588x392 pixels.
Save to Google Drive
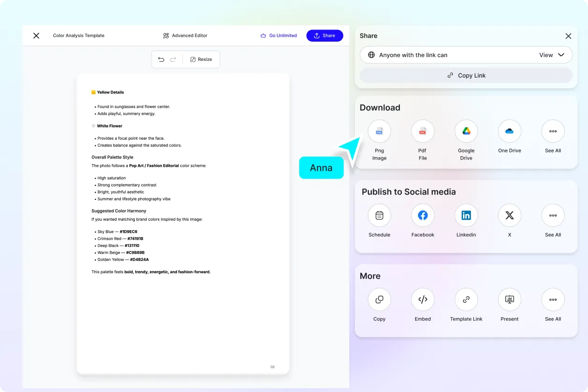(x=466, y=131)
